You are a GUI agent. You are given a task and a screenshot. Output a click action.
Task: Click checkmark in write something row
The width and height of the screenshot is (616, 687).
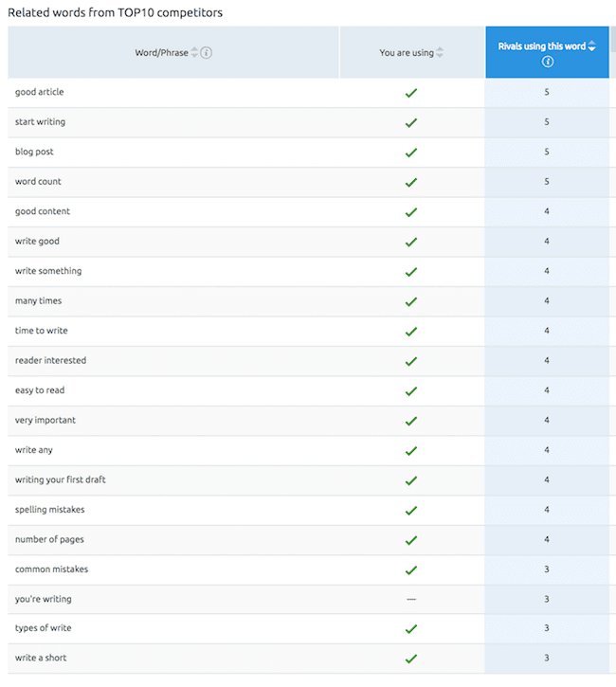[x=411, y=272]
